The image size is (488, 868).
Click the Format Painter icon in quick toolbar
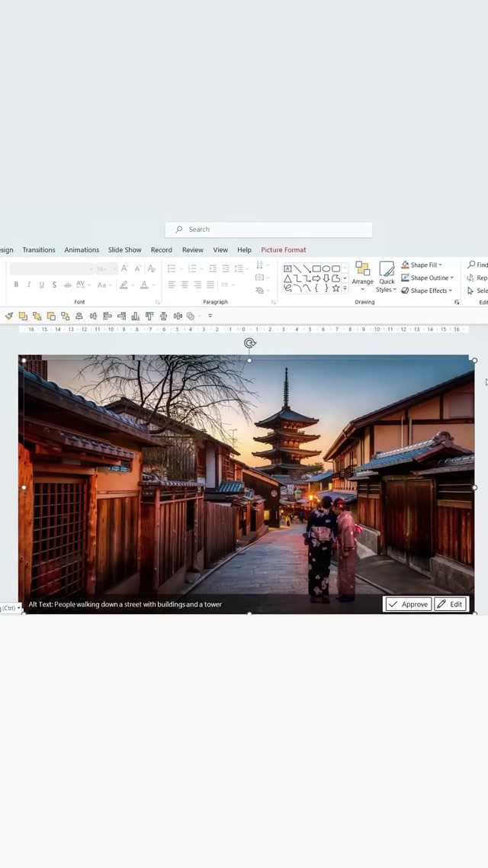9,316
